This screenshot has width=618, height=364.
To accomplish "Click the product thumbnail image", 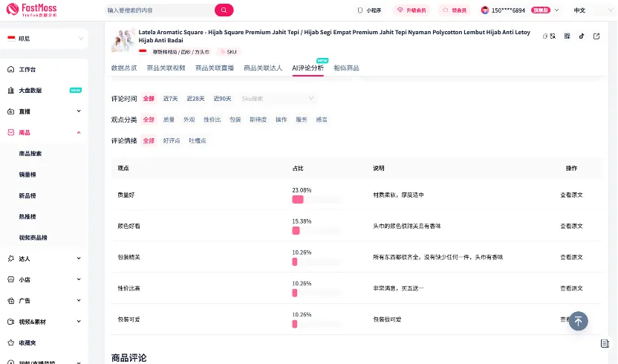I will [x=123, y=40].
